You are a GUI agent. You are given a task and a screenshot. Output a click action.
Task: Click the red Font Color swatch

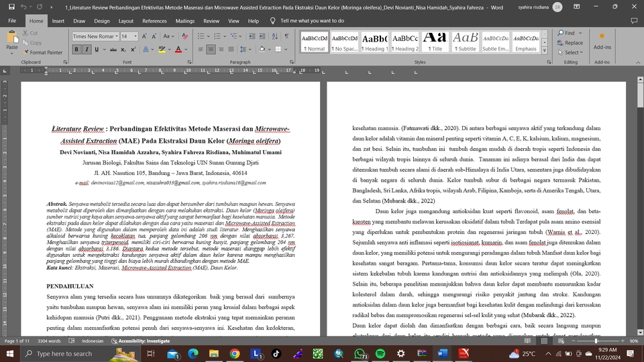[x=178, y=50]
